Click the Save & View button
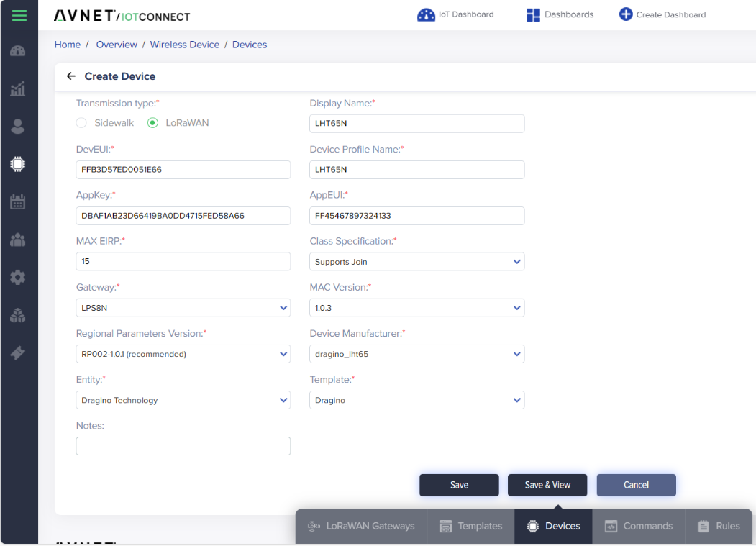 (547, 486)
